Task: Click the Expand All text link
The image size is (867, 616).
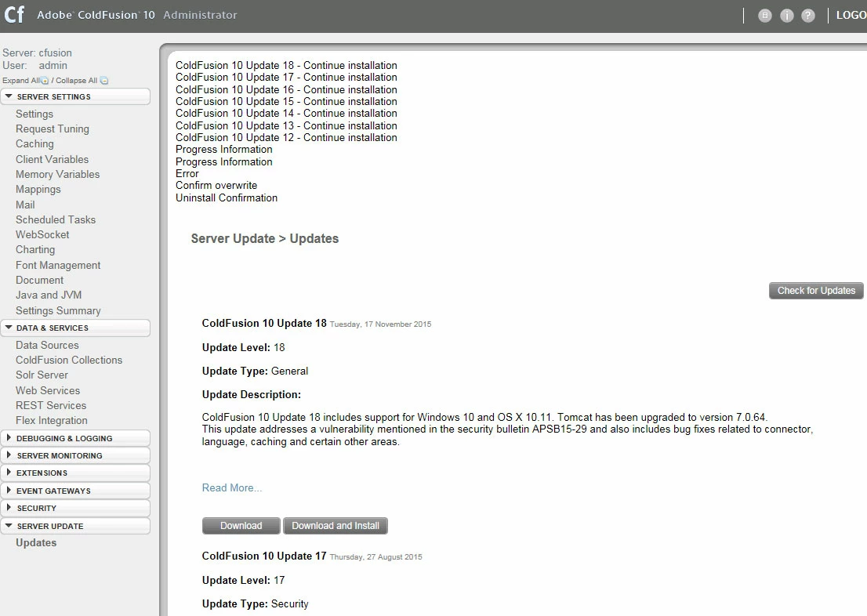Action: pos(21,80)
